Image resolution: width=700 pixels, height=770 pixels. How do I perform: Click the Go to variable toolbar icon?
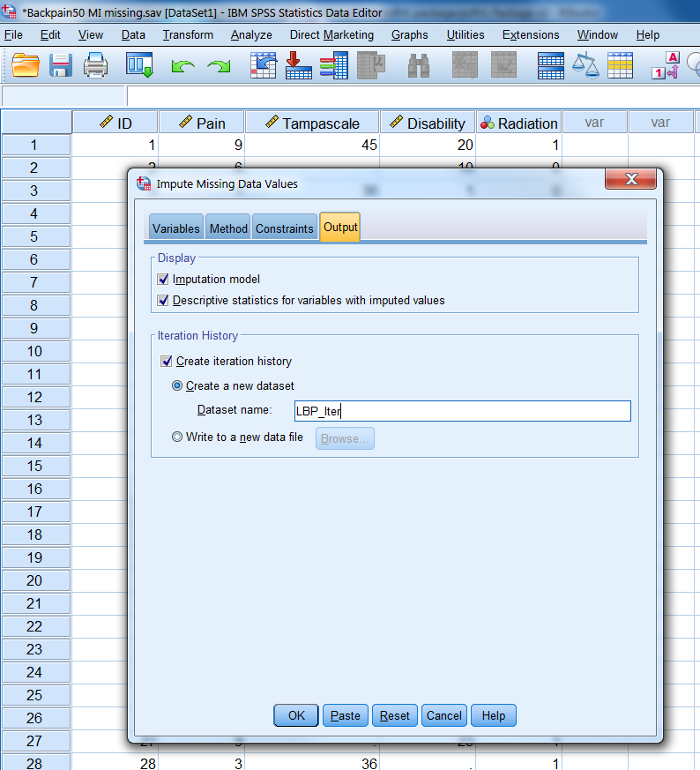click(299, 65)
